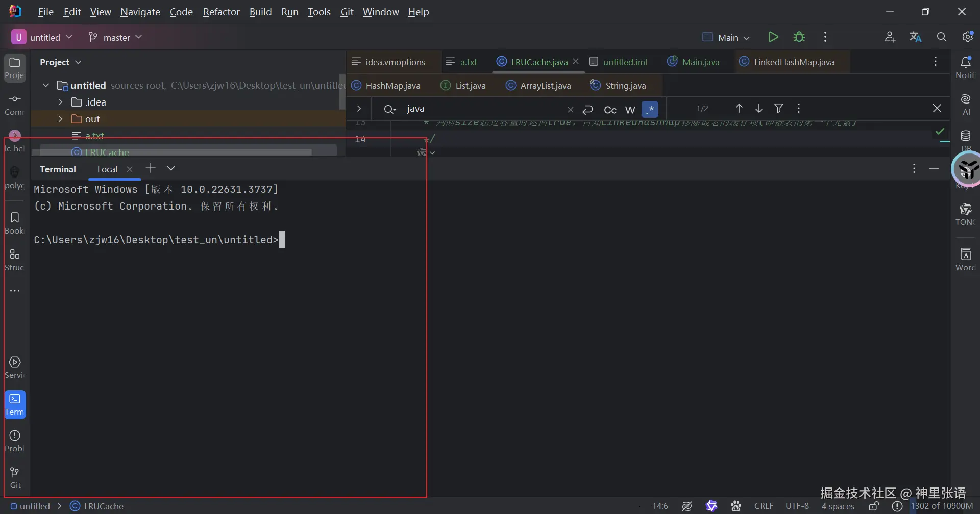Close the search bar
Viewport: 980px width, 514px height.
pos(937,109)
